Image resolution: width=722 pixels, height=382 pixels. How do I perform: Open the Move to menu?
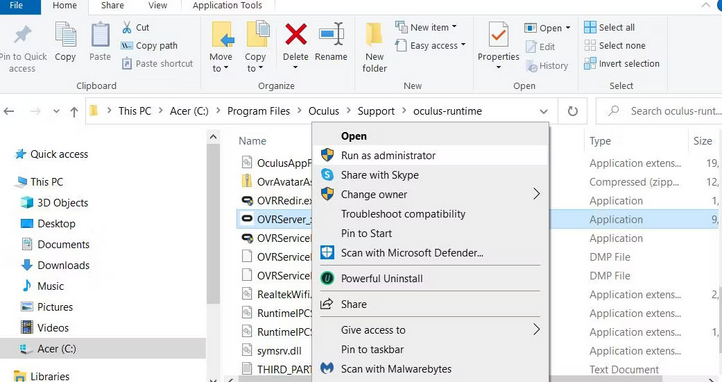coord(221,47)
